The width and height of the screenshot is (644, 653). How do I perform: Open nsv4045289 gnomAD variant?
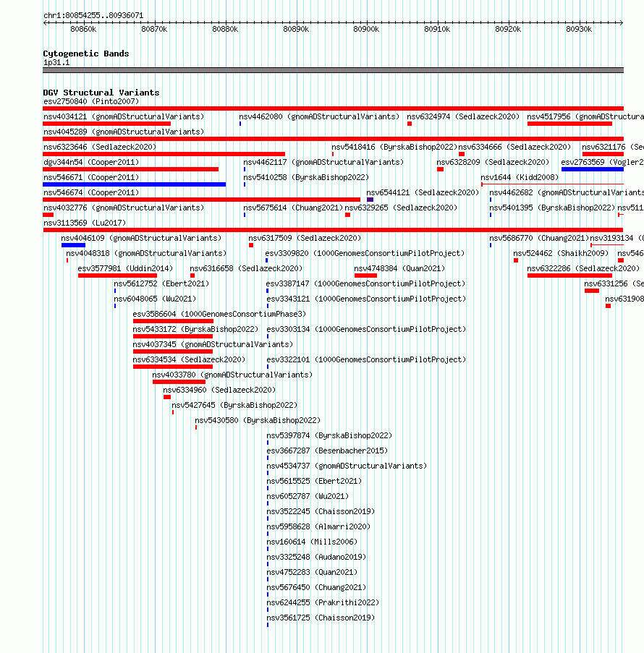(124, 132)
